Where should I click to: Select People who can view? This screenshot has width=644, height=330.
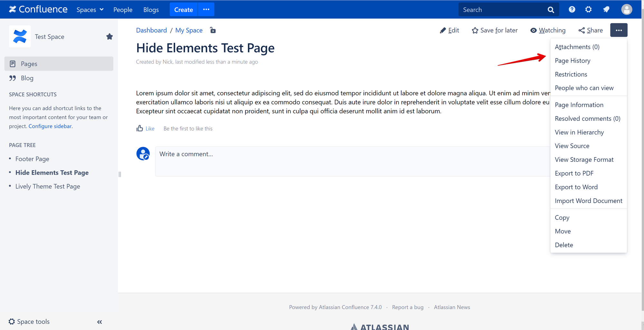tap(588, 88)
